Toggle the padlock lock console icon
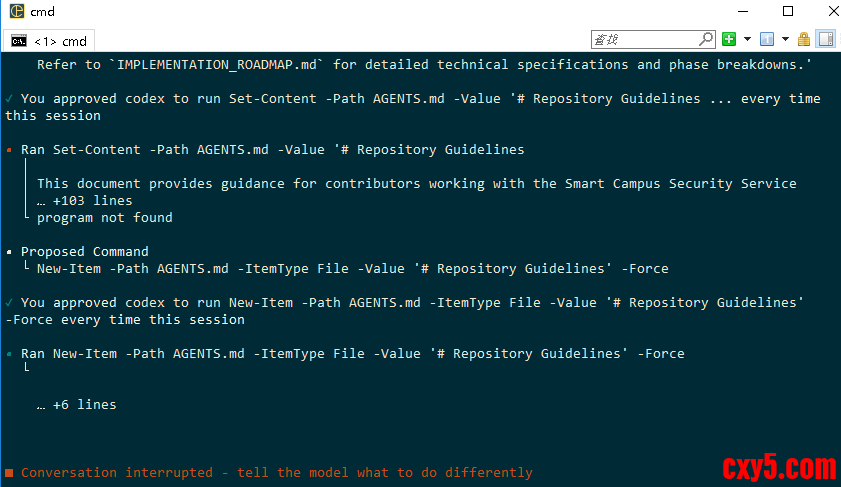Image resolution: width=841 pixels, height=487 pixels. pyautogui.click(x=806, y=40)
